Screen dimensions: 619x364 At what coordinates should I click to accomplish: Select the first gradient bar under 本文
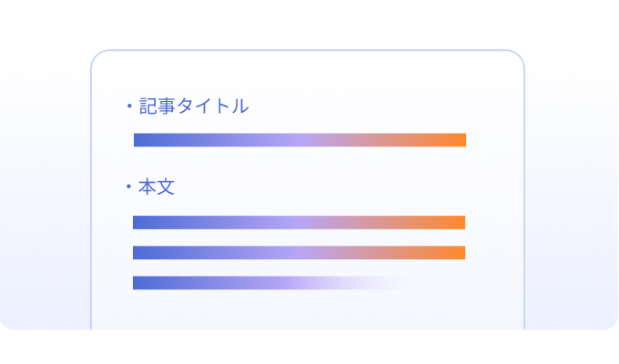[299, 222]
